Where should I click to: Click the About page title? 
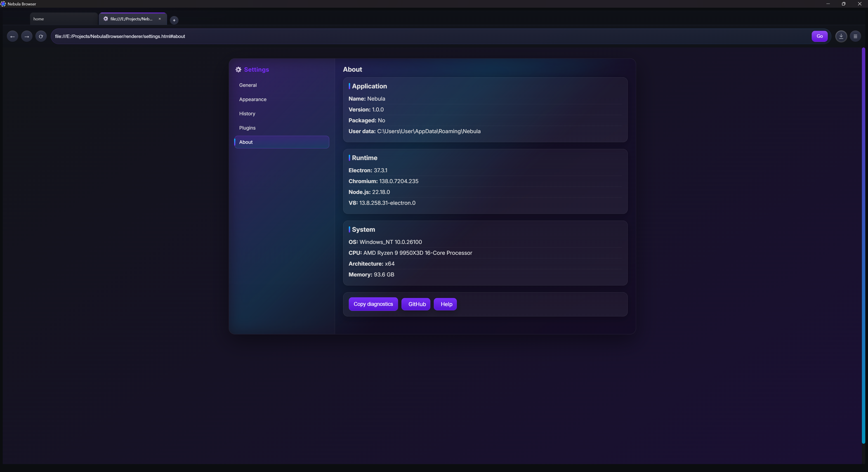(x=352, y=69)
